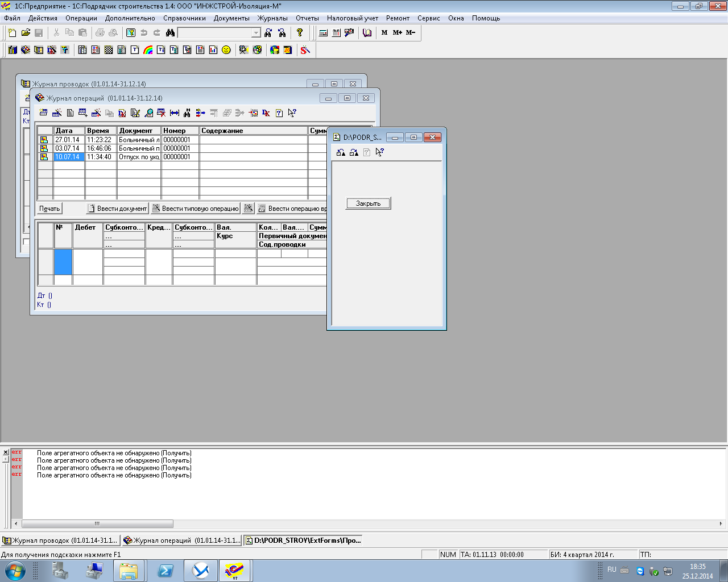The width and height of the screenshot is (728, 582).
Task: Open Windows Explorer from the taskbar
Action: (129, 571)
